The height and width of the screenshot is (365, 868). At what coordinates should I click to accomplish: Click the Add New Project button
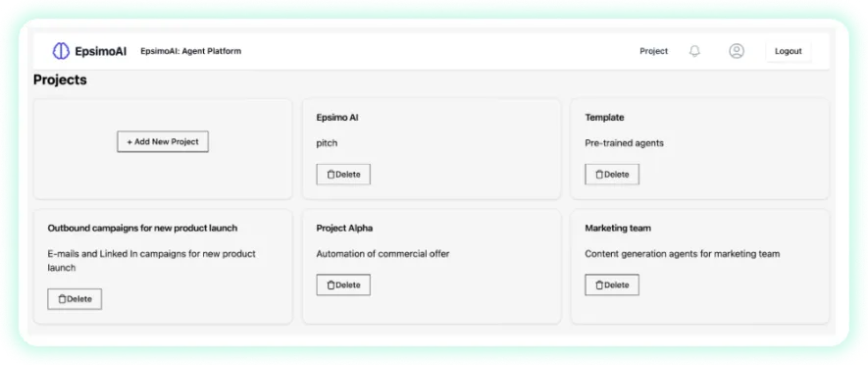pyautogui.click(x=163, y=142)
